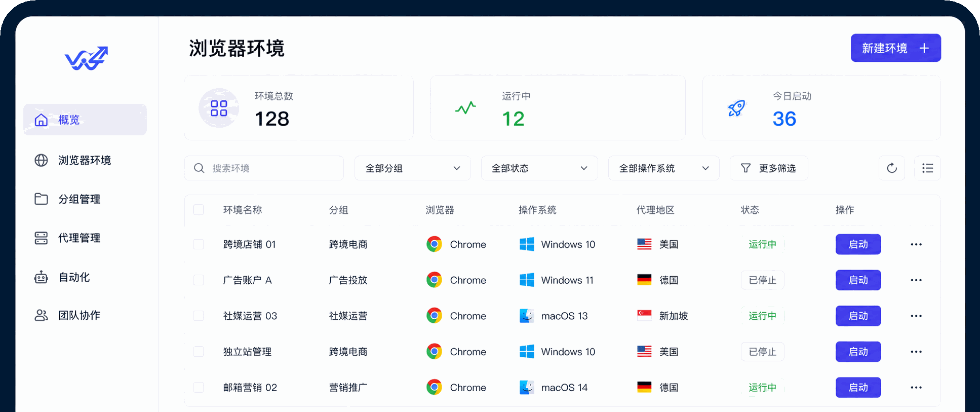Open the 全部操作系统 dropdown

click(x=663, y=168)
